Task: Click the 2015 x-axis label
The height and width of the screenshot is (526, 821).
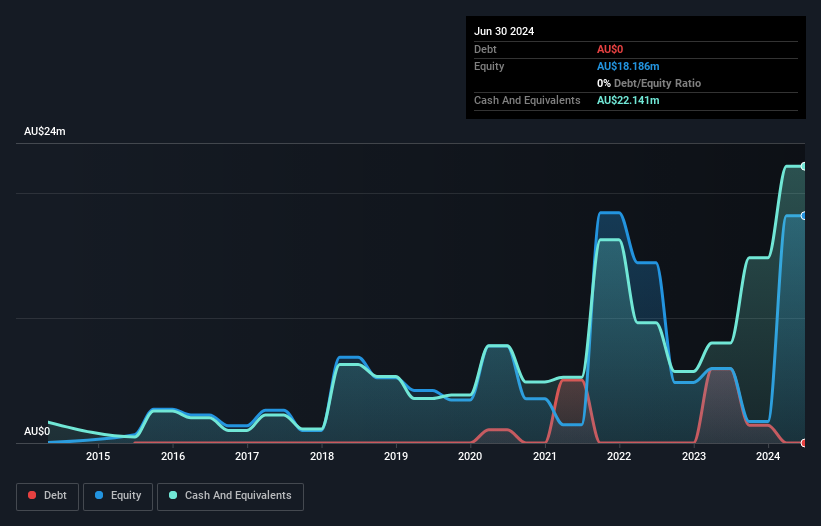Action: 98,456
